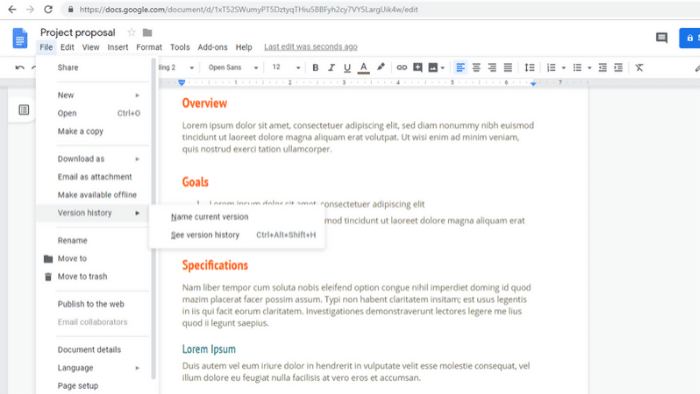Screen dimensions: 700x394
Task: Reload the page in the browser
Action: [48, 9]
